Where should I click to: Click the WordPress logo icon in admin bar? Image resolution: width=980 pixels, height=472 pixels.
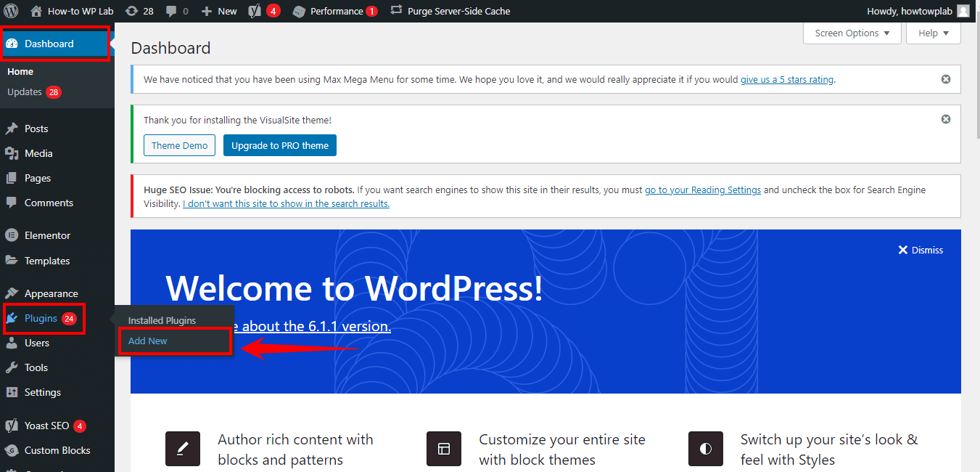(x=11, y=11)
